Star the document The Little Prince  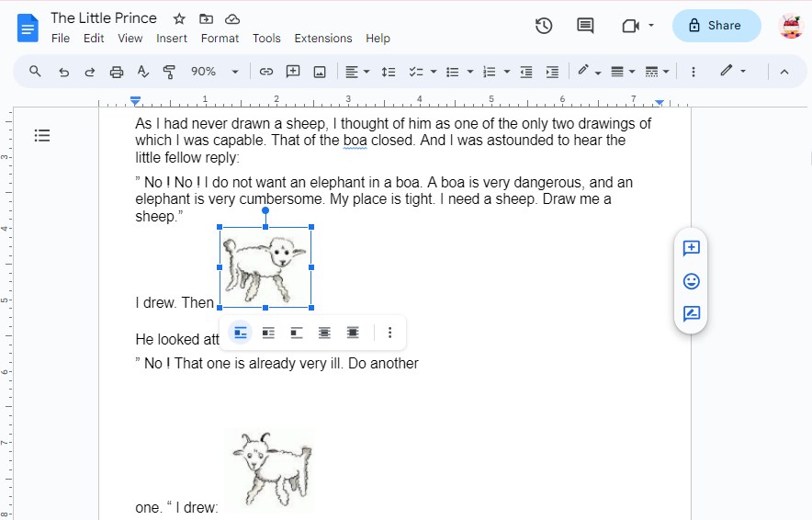(x=179, y=19)
